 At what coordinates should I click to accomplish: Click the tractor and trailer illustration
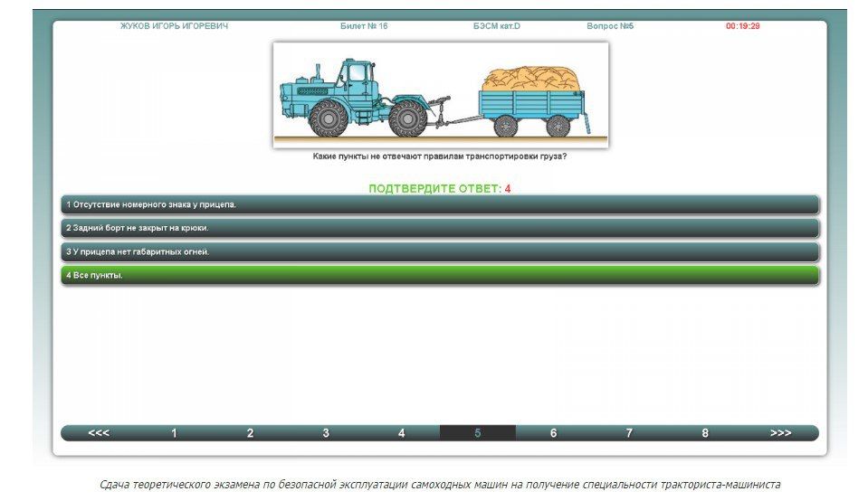[441, 94]
